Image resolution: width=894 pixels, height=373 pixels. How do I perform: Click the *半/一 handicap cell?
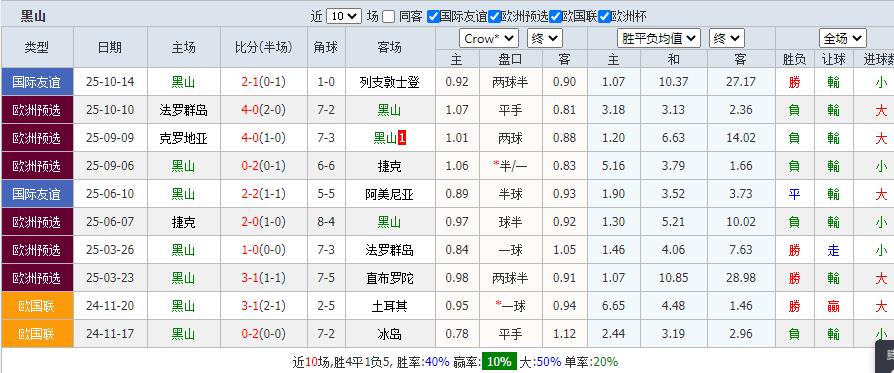510,166
